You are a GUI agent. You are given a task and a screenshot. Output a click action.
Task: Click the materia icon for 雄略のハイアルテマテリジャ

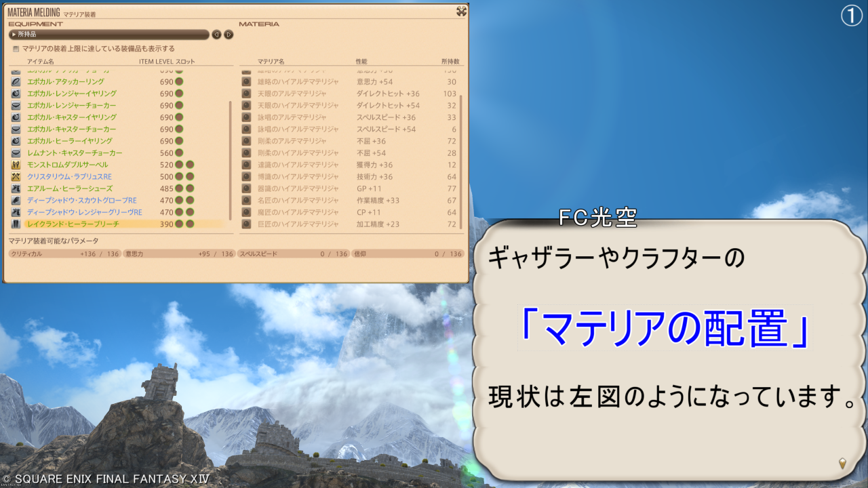click(247, 81)
